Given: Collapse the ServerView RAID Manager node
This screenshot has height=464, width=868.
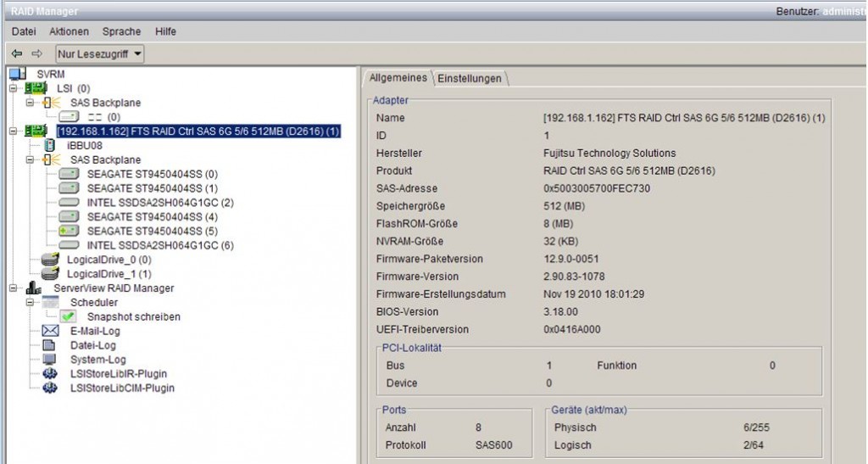Looking at the screenshot, I should 14,288.
